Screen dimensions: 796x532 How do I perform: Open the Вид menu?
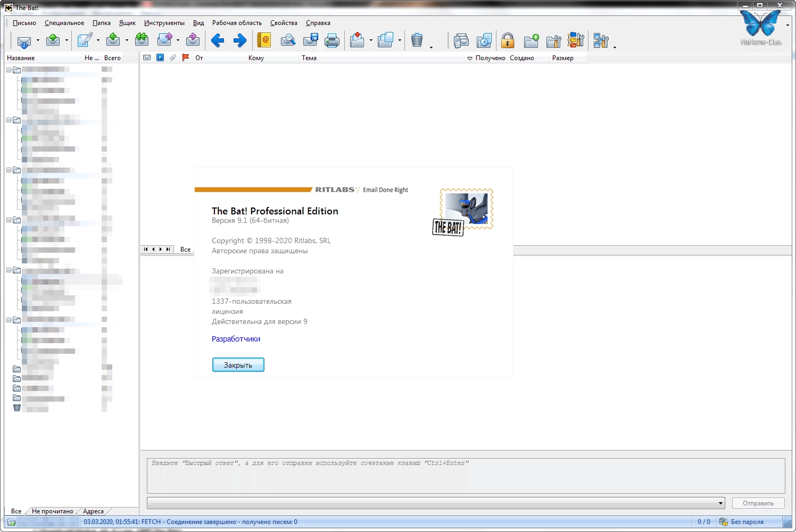coord(198,23)
